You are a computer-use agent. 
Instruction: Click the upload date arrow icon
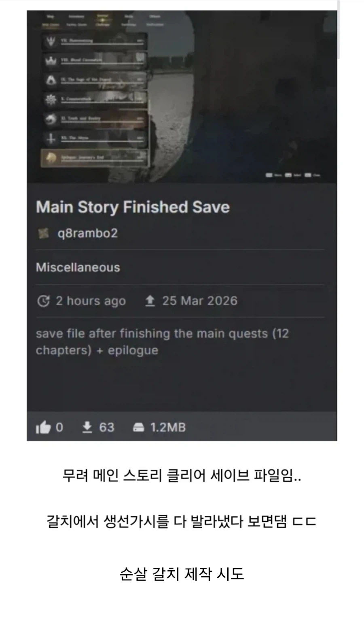pyautogui.click(x=150, y=300)
